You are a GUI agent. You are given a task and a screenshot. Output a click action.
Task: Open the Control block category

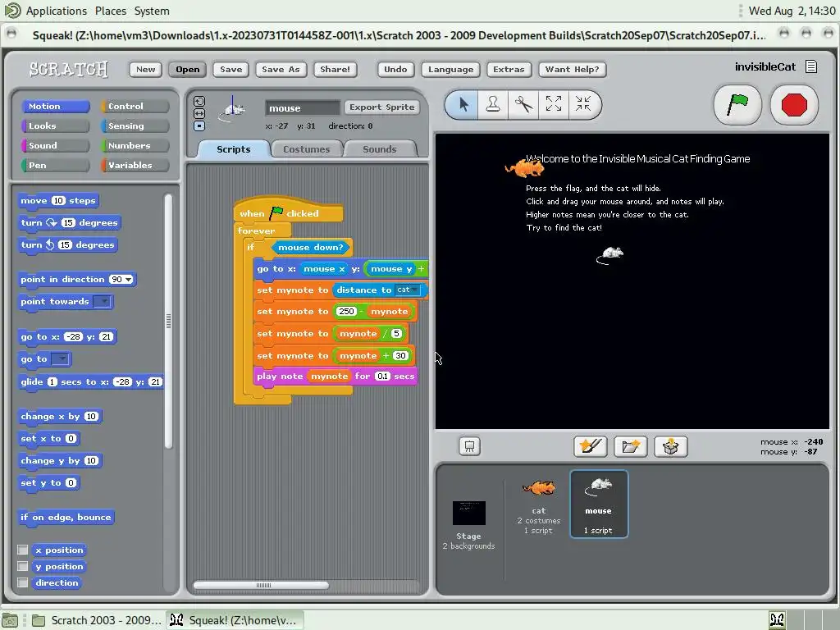pos(135,106)
